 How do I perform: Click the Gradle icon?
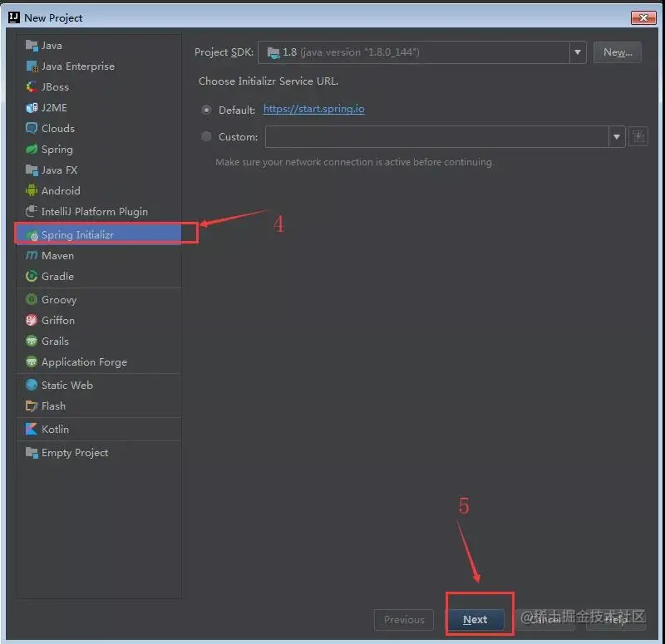[x=32, y=277]
